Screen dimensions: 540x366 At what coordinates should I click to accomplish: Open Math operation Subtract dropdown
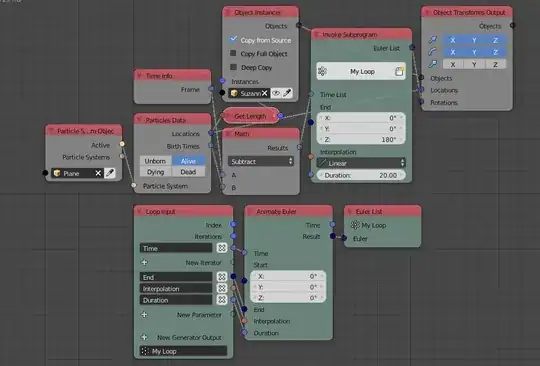click(261, 161)
